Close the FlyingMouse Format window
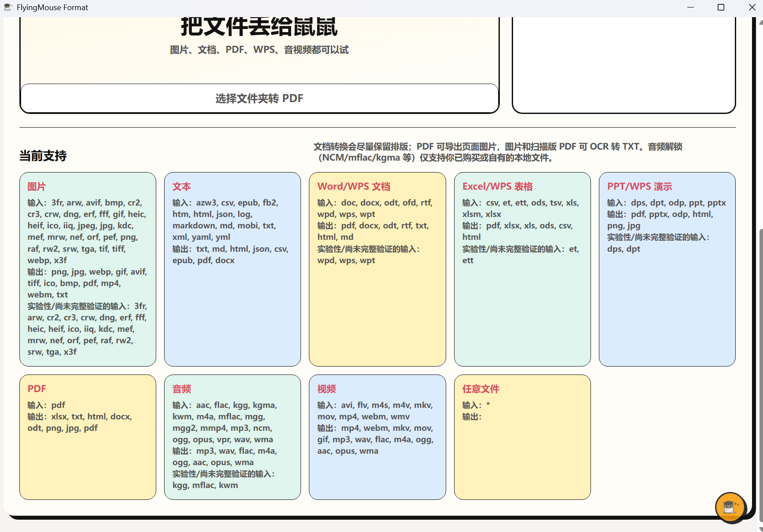The width and height of the screenshot is (763, 532). click(x=752, y=7)
